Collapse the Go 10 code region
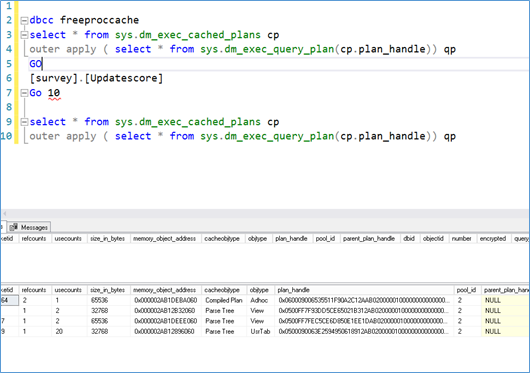 click(x=24, y=93)
